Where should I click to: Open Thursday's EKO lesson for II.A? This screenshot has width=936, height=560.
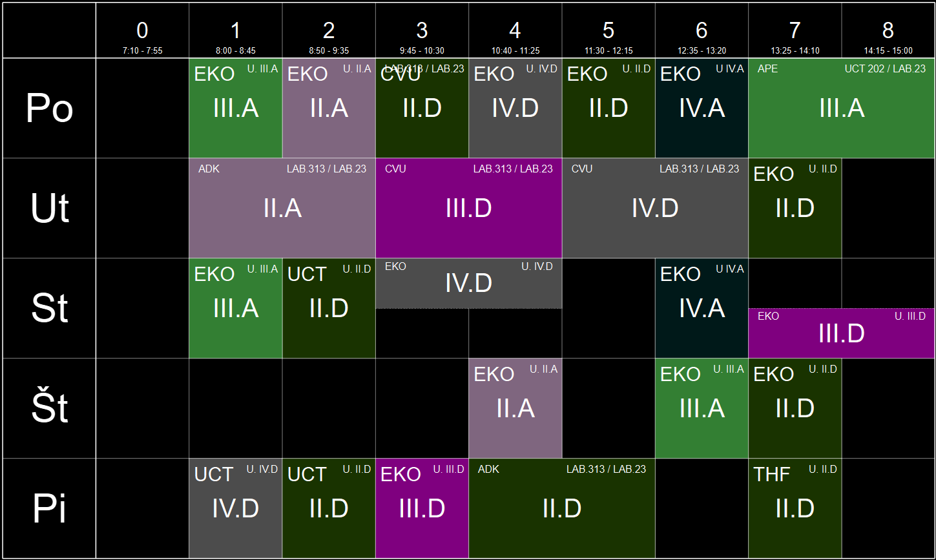click(515, 409)
